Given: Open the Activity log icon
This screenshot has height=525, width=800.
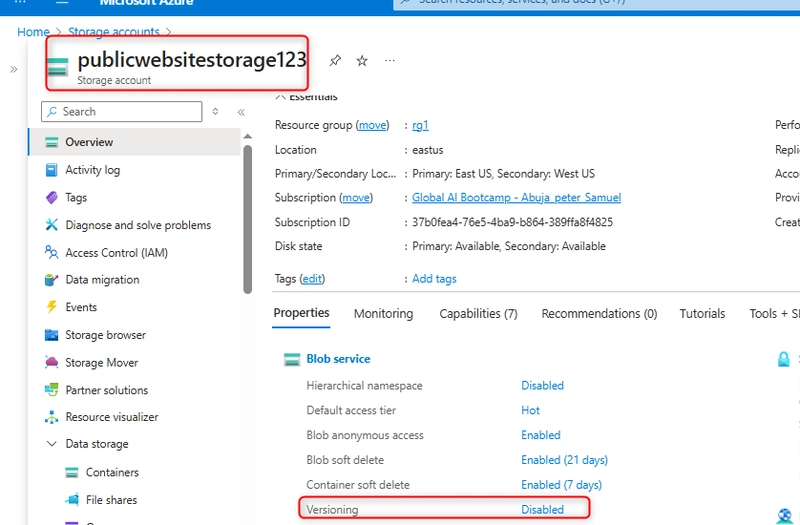Looking at the screenshot, I should click(52, 170).
